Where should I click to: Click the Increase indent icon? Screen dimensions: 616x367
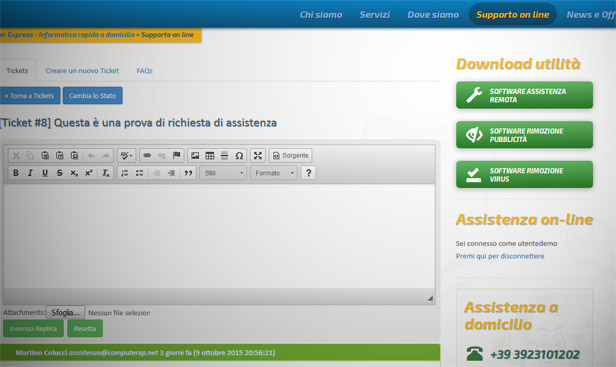pos(171,173)
